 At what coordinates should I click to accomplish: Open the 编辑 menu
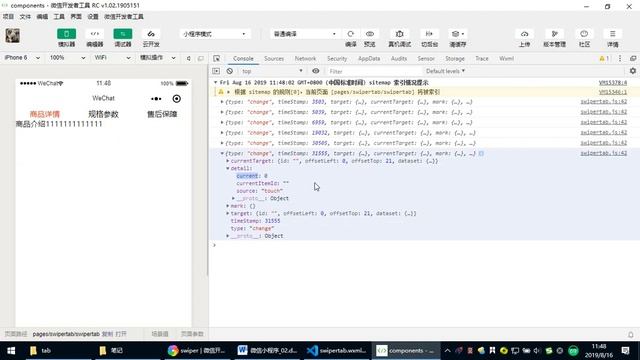(42, 17)
